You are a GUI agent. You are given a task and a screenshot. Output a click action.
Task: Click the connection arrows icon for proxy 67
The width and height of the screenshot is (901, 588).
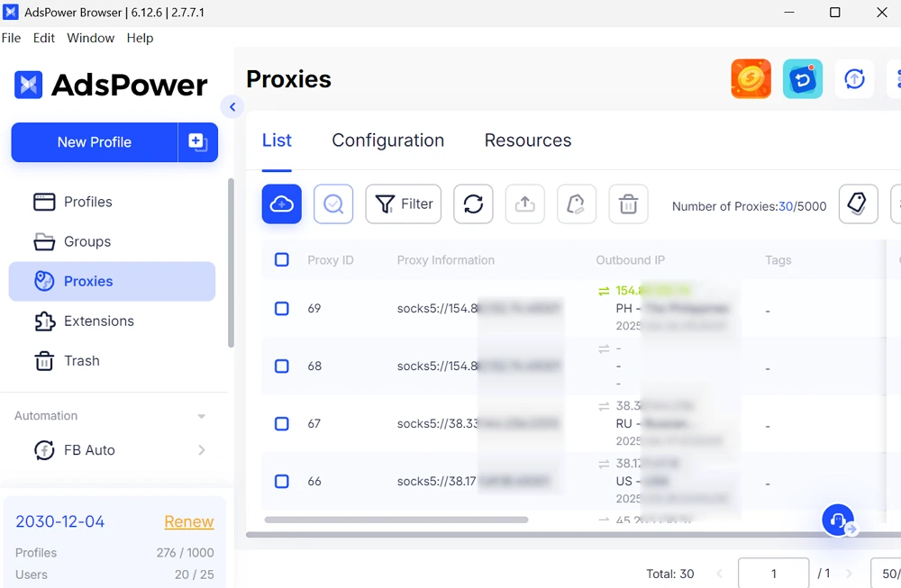[604, 406]
